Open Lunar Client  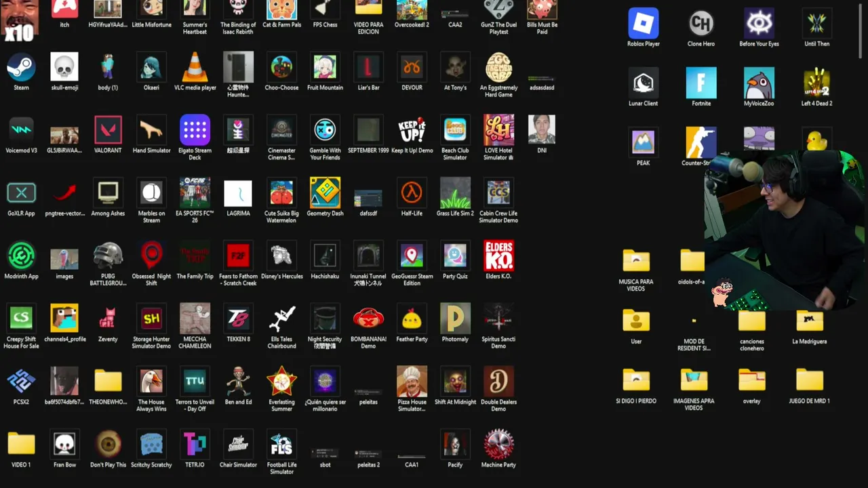[x=643, y=83]
